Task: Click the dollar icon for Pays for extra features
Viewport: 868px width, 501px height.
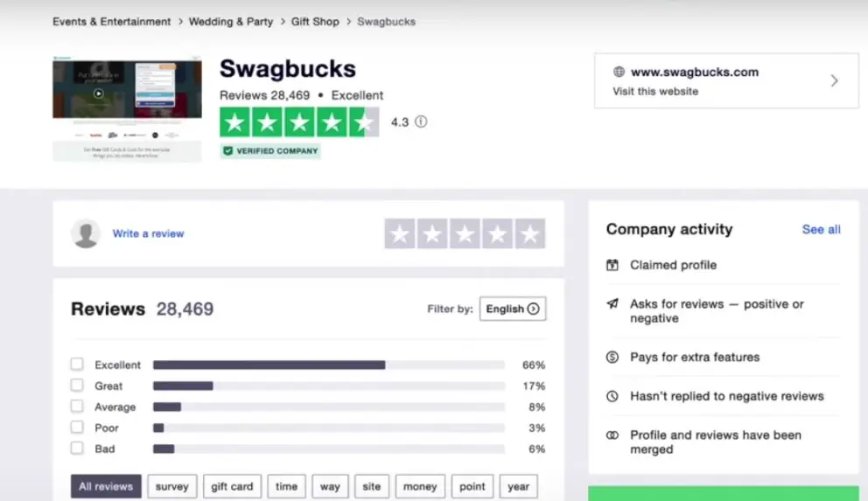Action: [612, 358]
